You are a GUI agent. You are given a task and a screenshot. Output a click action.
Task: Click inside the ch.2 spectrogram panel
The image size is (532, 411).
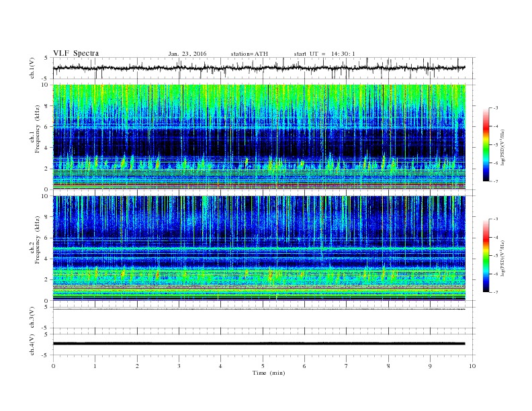(x=259, y=248)
